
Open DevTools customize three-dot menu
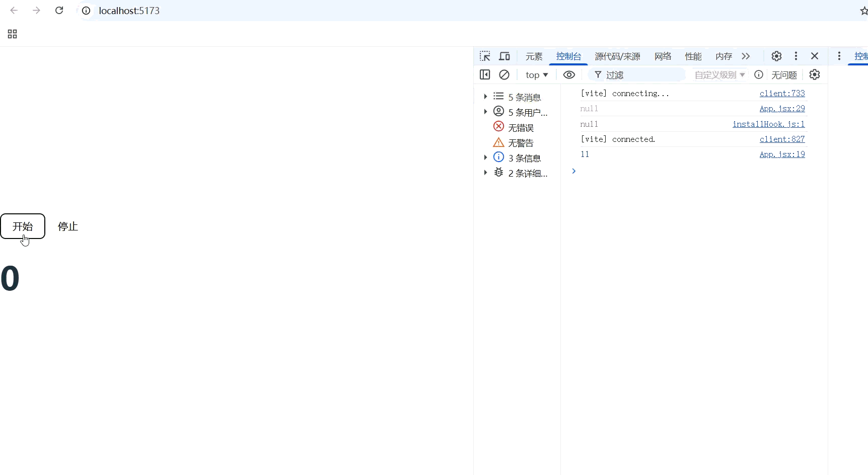(796, 56)
